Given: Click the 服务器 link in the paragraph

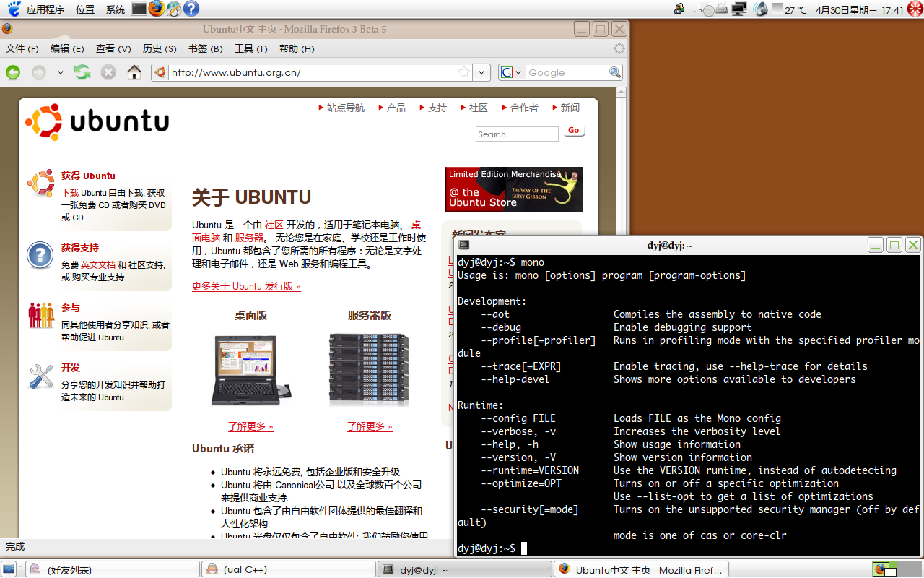Looking at the screenshot, I should tap(249, 238).
